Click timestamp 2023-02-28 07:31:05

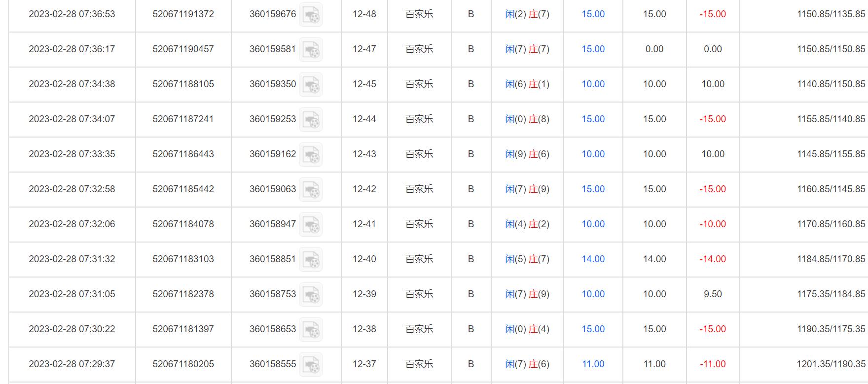[x=72, y=294]
